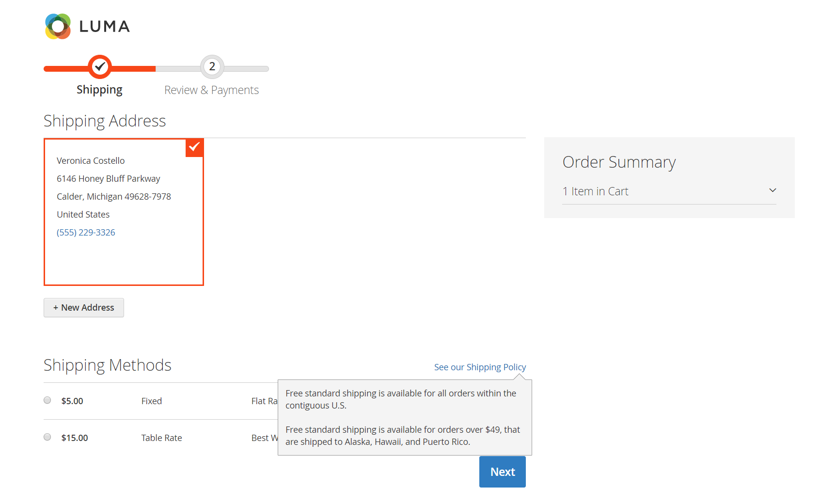Go to the Review & Payments step

211,90
